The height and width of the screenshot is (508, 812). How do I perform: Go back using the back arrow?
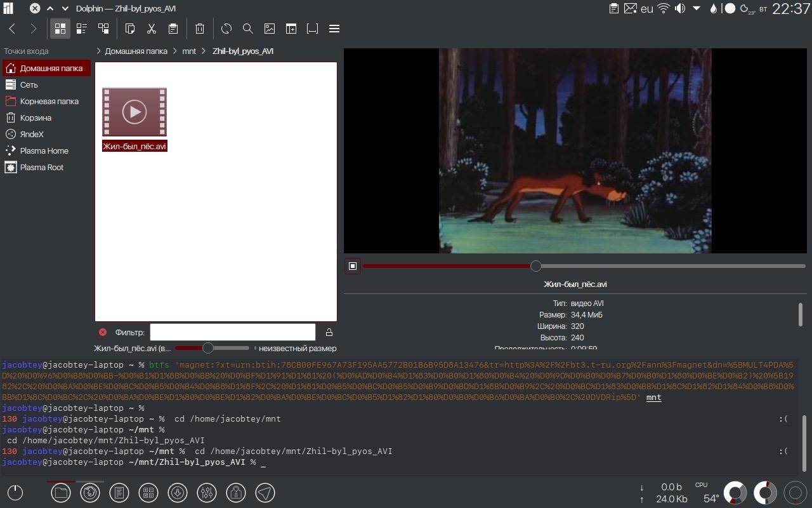pos(12,29)
